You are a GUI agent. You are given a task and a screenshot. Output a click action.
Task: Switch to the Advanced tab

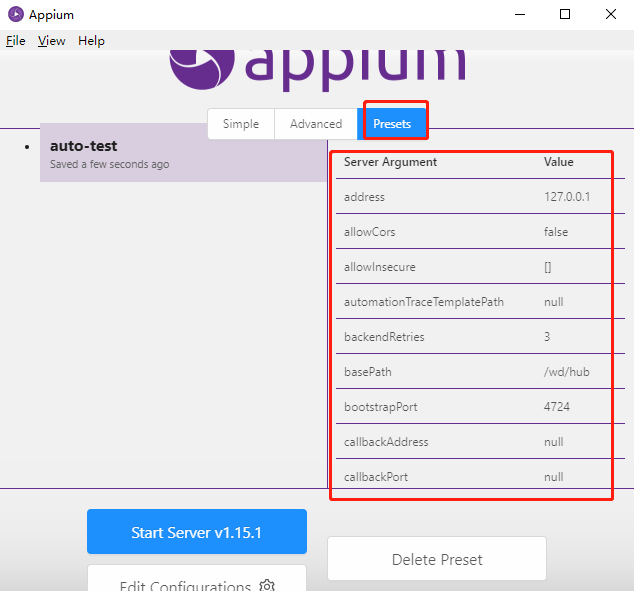click(x=316, y=124)
